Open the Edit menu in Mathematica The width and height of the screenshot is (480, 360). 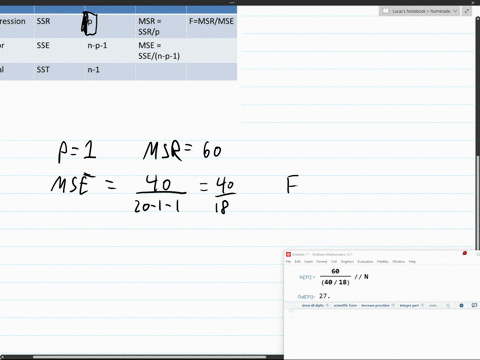[297, 262]
